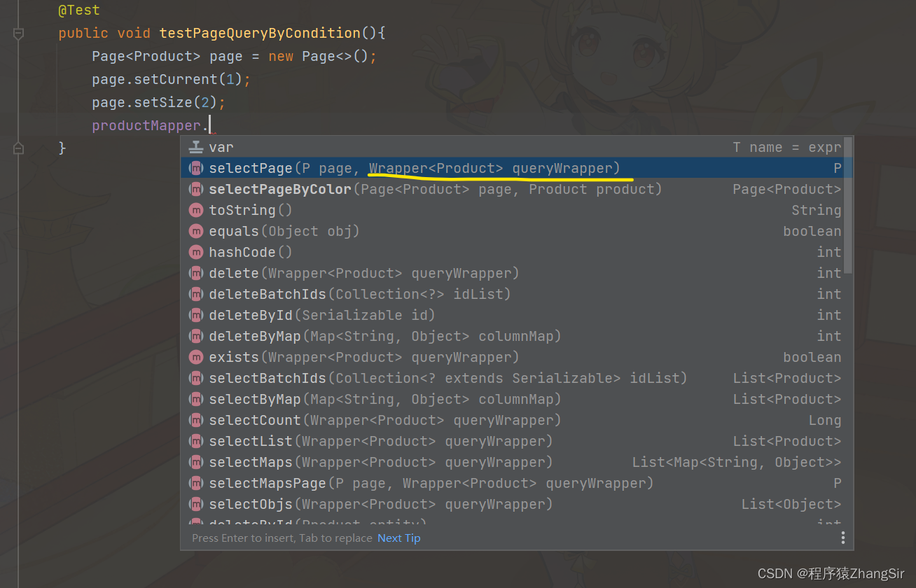916x588 pixels.
Task: Click the page.setCurrent(1) line
Action: click(171, 79)
